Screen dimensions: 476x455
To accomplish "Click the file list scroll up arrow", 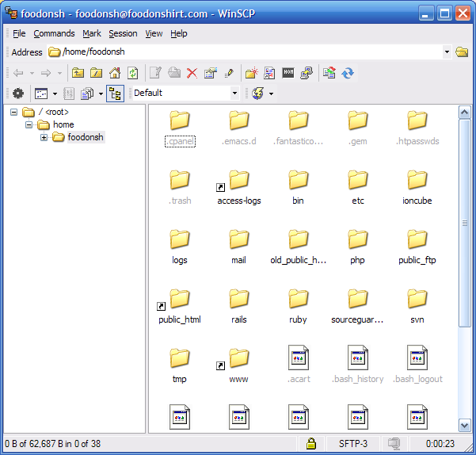I will (x=464, y=113).
